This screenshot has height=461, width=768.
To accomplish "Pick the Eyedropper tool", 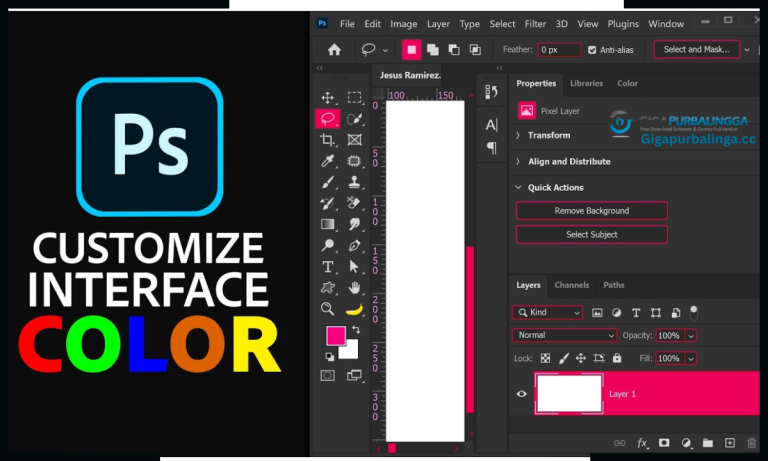I will [327, 161].
